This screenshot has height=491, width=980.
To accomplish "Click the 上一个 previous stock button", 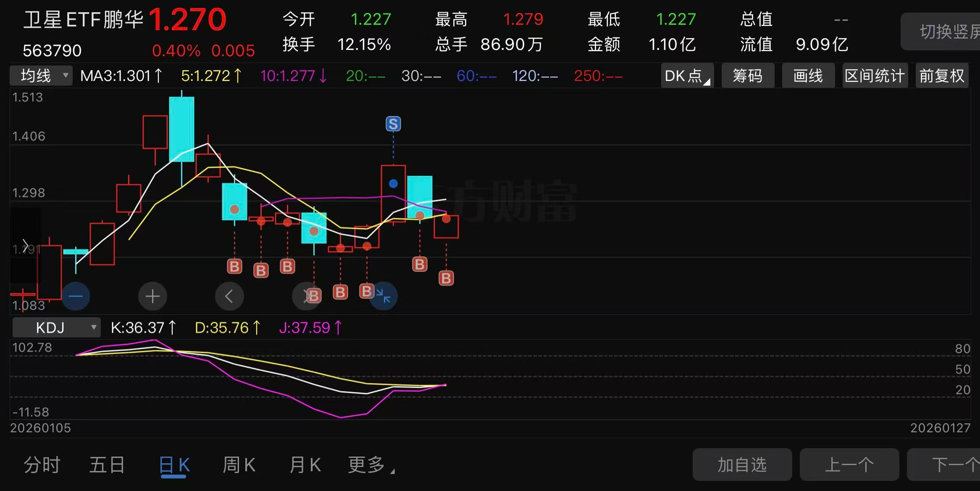I will click(x=849, y=465).
